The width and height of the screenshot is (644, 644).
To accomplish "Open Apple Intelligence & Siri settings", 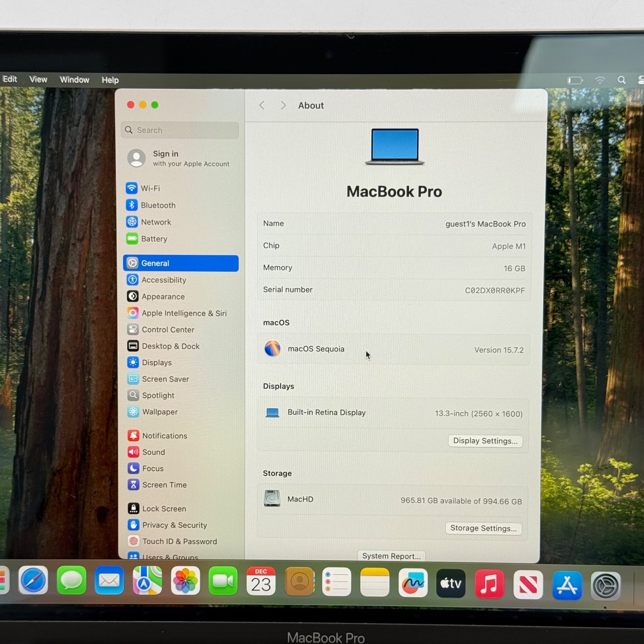I will pos(184,313).
